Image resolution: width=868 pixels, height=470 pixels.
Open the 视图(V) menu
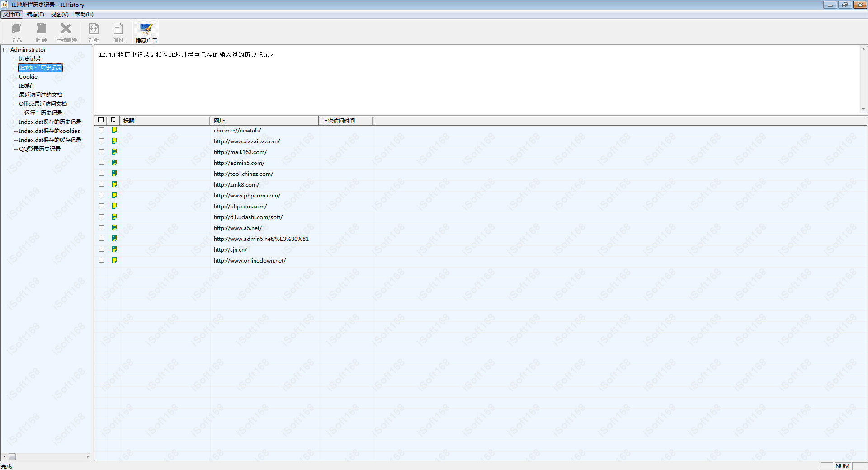pos(59,14)
